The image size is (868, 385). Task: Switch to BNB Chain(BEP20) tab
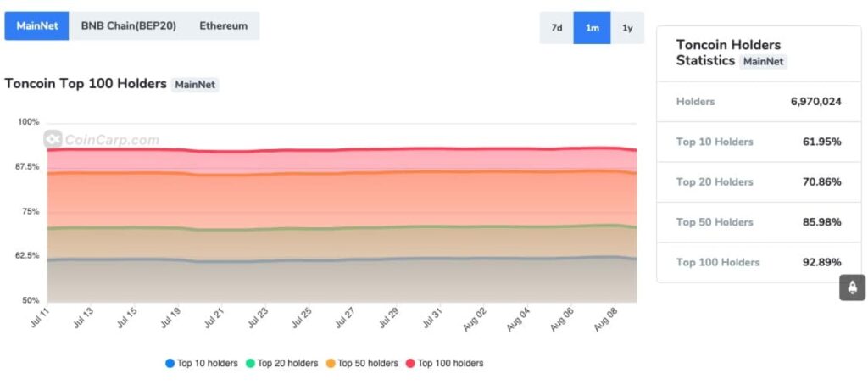coord(128,26)
